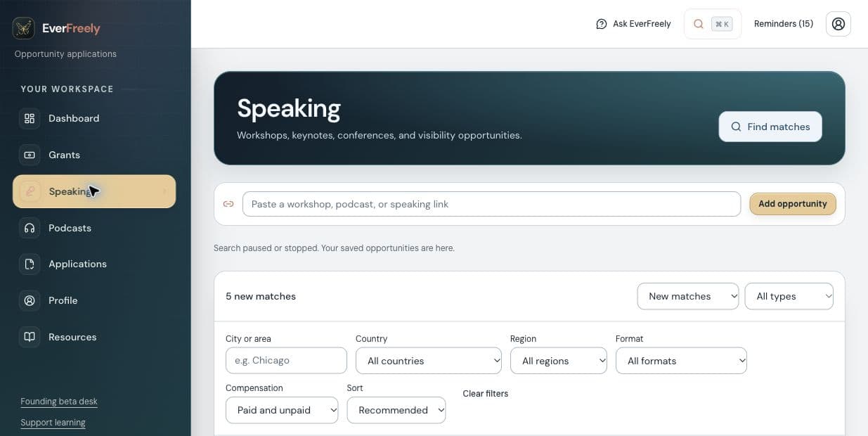Click the 'Search paused or stopped' message
Image resolution: width=868 pixels, height=436 pixels.
(334, 248)
